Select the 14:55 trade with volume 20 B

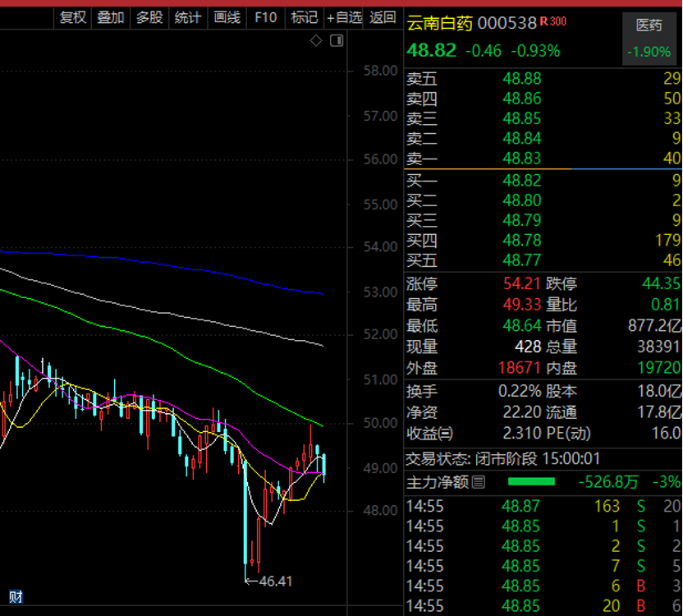pos(543,606)
